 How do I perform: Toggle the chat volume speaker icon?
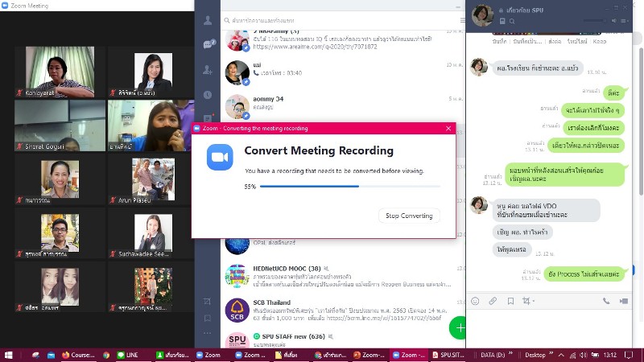click(x=613, y=20)
